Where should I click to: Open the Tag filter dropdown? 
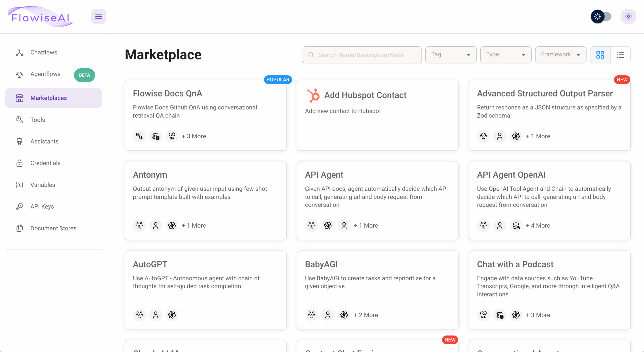pos(451,55)
